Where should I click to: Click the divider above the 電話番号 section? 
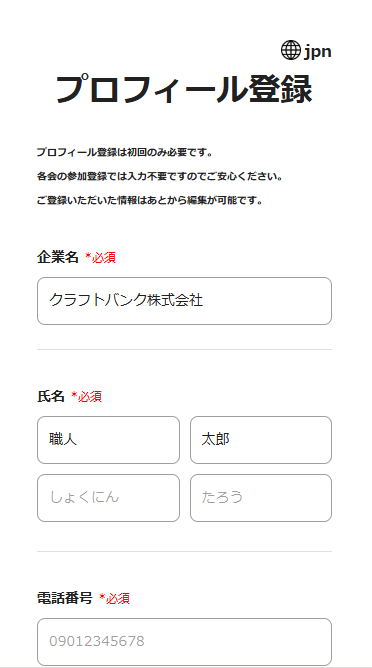pos(184,551)
